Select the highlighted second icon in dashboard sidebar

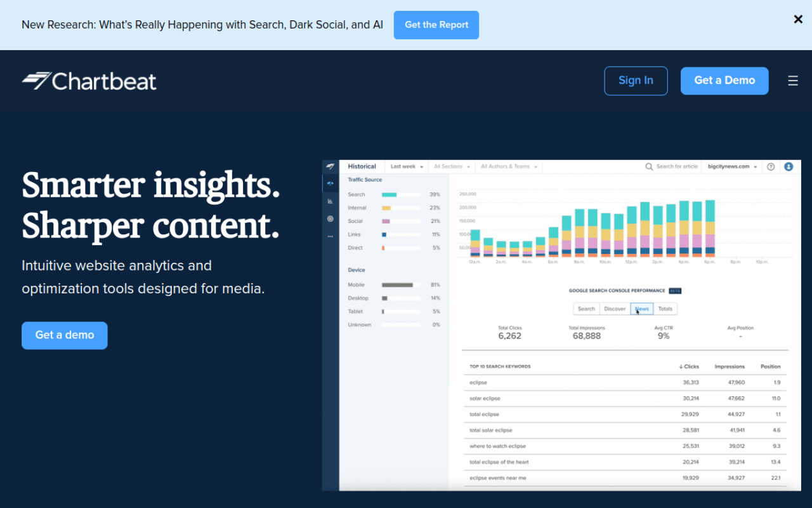(x=331, y=184)
